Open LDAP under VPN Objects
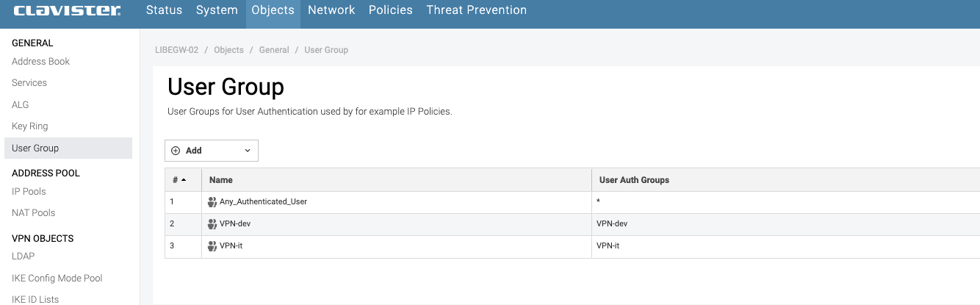 point(24,256)
